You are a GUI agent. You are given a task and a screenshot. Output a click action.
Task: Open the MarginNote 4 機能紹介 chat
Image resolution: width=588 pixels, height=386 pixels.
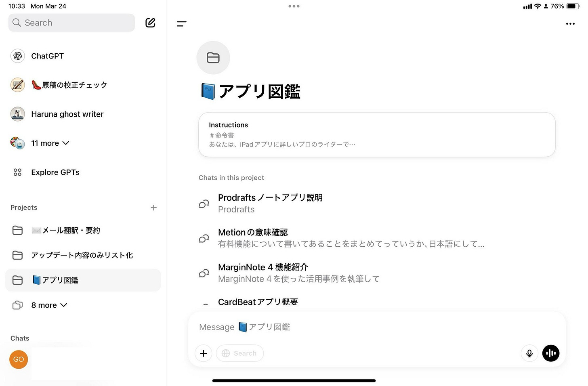point(377,273)
